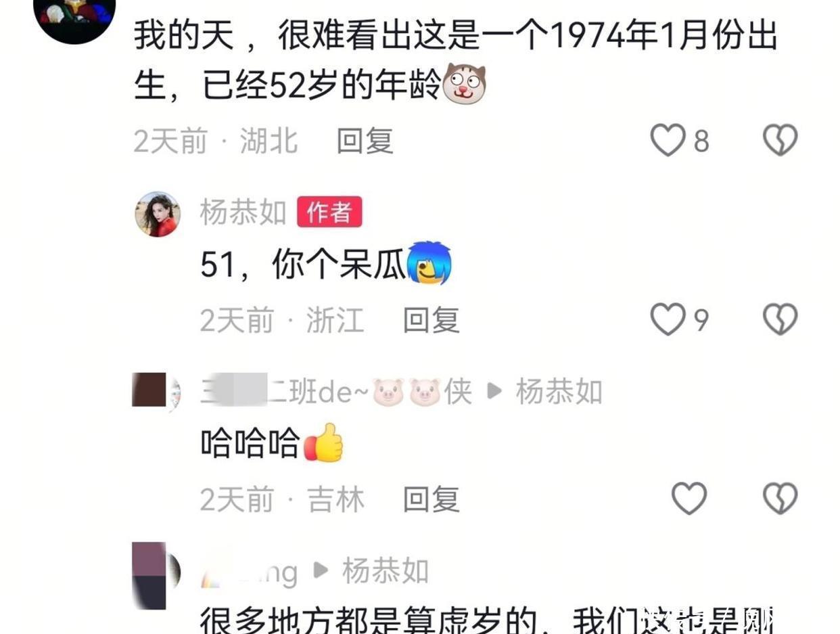Open avatar of the top commenter
The height and width of the screenshot is (634, 840).
click(74, 14)
